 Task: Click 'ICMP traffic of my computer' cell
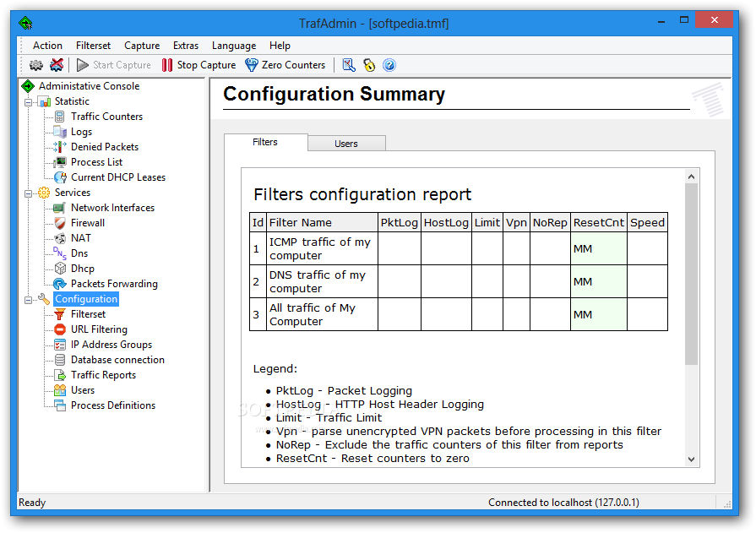coord(322,249)
